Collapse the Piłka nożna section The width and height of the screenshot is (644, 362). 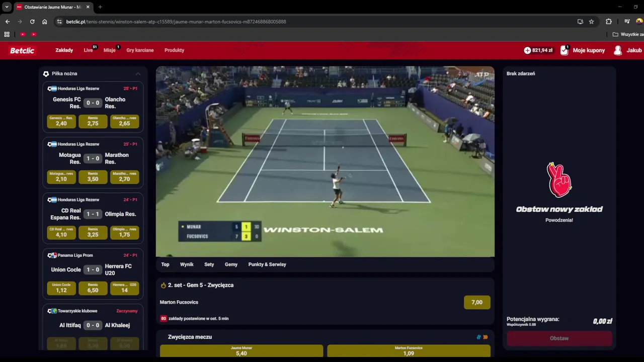click(138, 73)
